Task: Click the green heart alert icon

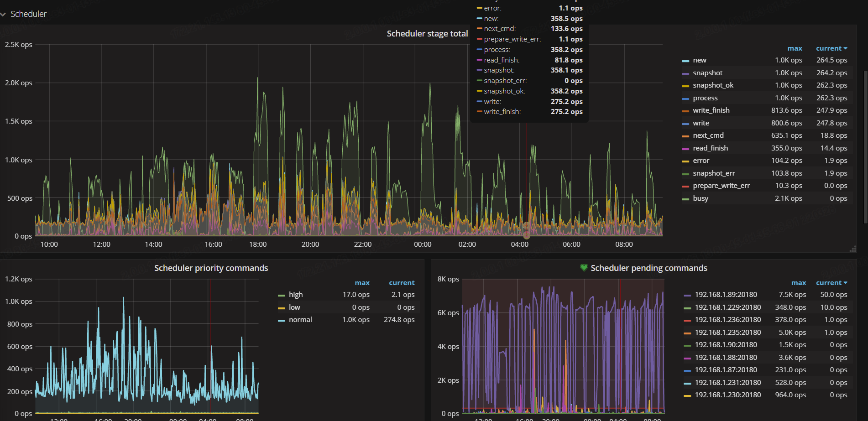Action: tap(584, 268)
